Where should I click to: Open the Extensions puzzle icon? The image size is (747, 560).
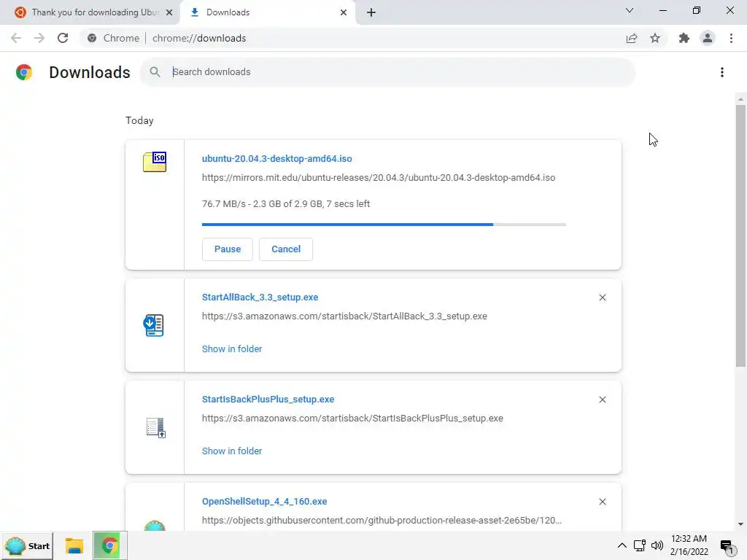[684, 38]
